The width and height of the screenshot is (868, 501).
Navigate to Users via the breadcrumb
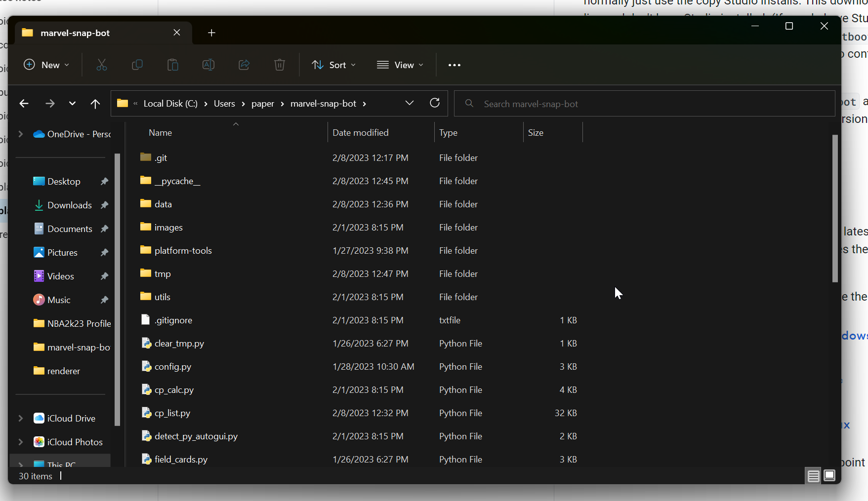tap(224, 103)
